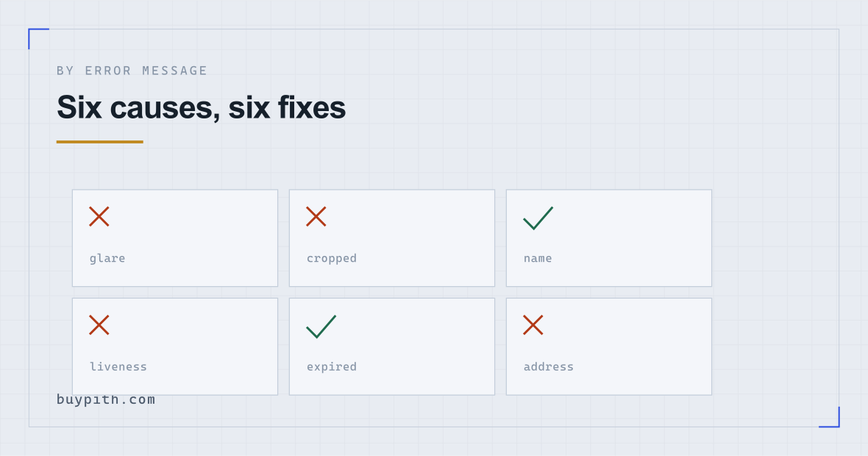The image size is (868, 456).
Task: Click the blue corner bracket at bottom-right
Action: [829, 417]
